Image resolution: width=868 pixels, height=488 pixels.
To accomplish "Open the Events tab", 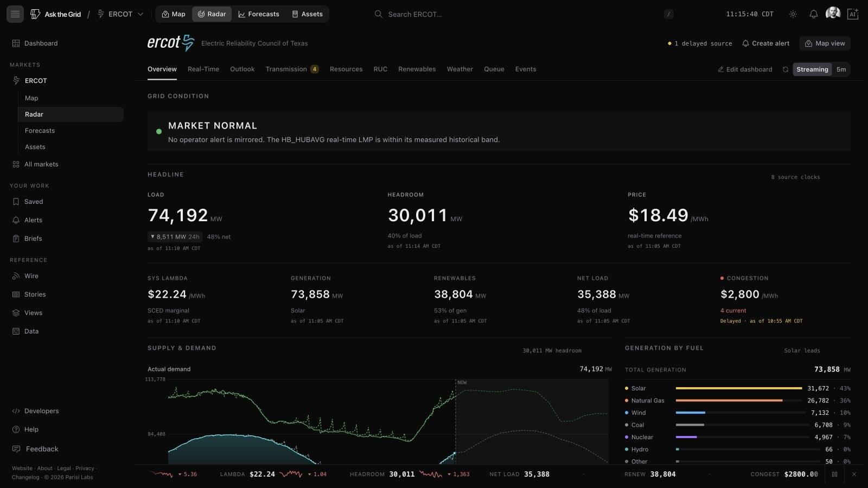I will pyautogui.click(x=526, y=69).
